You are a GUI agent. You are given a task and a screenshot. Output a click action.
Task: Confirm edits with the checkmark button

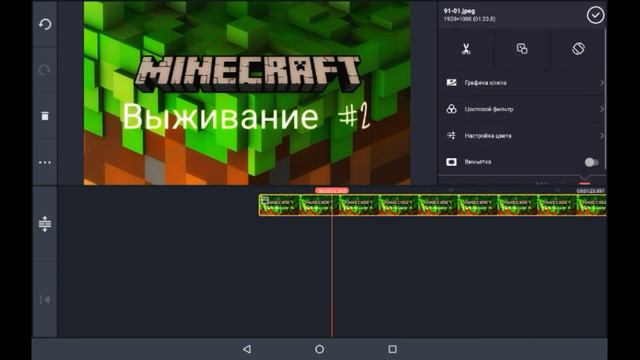595,16
